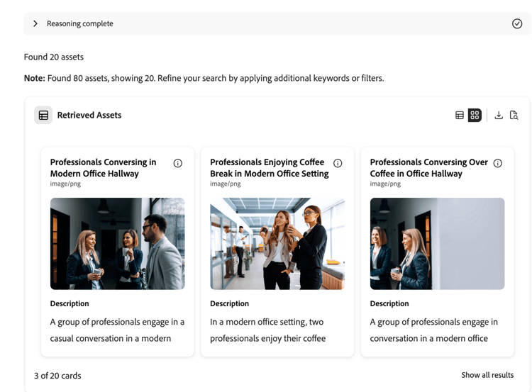Open thumbnail of two women beside gray wall
This screenshot has width=532, height=392.
pos(437,243)
